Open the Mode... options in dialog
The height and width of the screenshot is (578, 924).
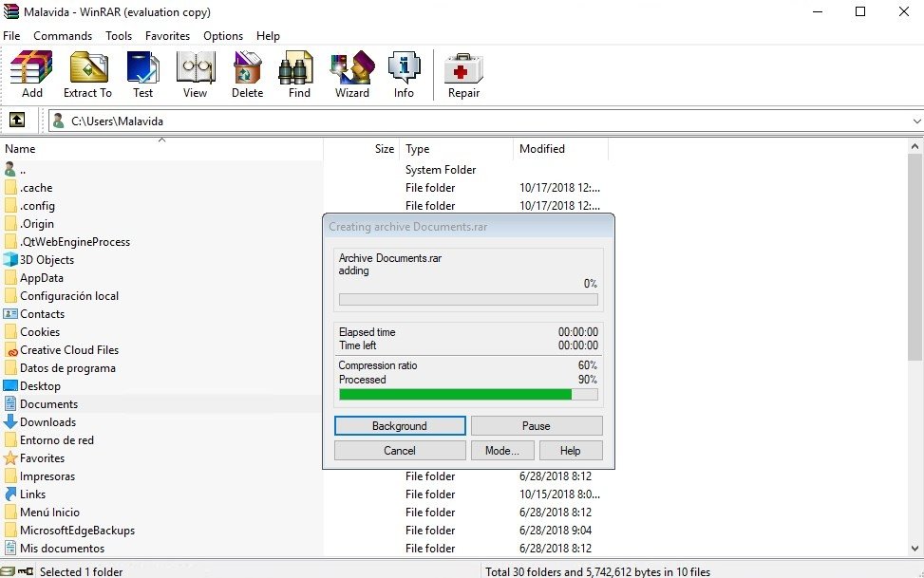501,451
